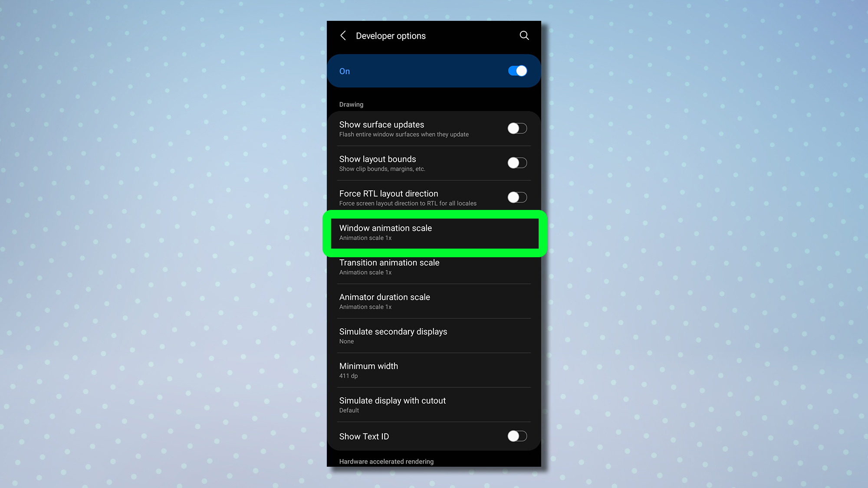Click the search icon in Developer options
868x488 pixels.
524,36
